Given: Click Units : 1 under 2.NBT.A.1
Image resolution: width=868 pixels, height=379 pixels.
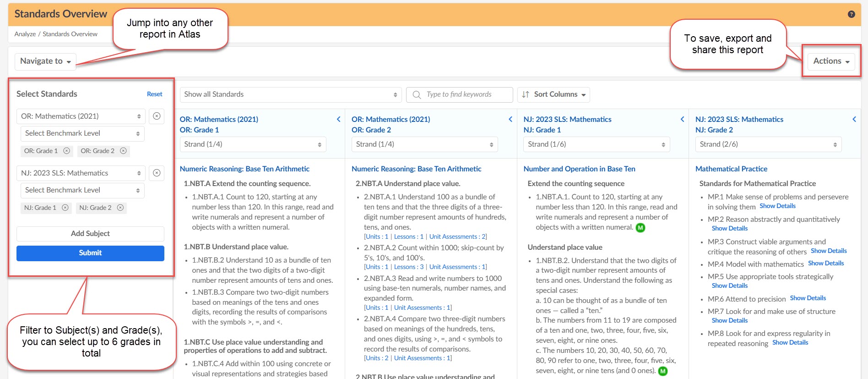Looking at the screenshot, I should [x=377, y=237].
